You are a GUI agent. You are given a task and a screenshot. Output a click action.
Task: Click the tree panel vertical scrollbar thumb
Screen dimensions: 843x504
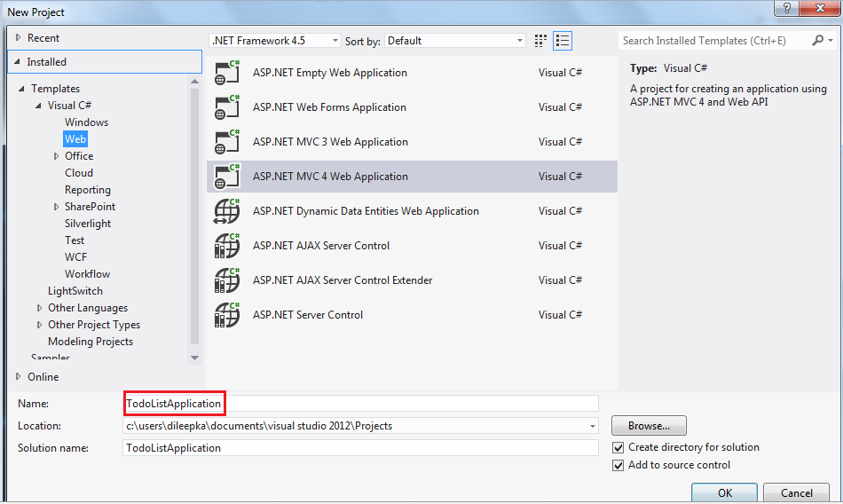pos(194,217)
